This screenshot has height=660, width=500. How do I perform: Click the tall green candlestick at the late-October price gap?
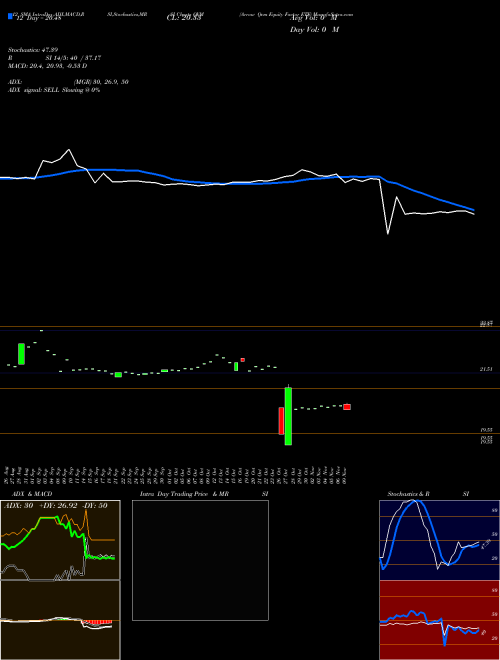click(288, 416)
